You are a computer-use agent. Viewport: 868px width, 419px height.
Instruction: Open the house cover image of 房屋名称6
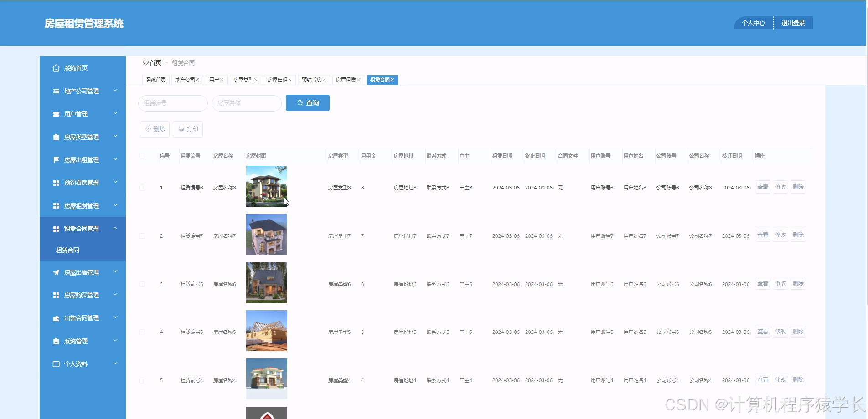point(267,283)
